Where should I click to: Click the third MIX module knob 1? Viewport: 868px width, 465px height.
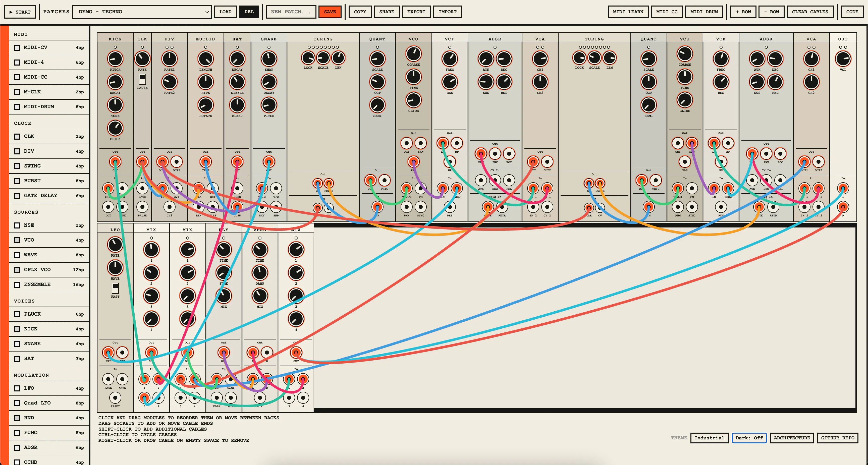[x=296, y=250]
